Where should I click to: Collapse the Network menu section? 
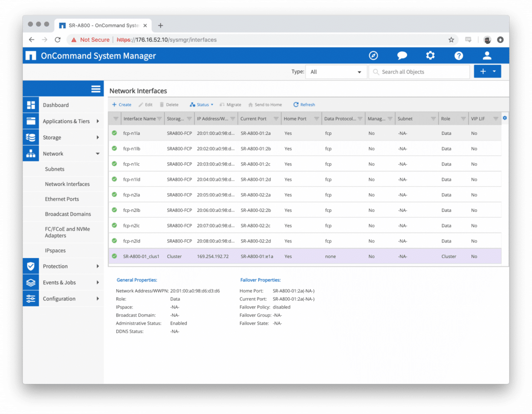pos(98,154)
